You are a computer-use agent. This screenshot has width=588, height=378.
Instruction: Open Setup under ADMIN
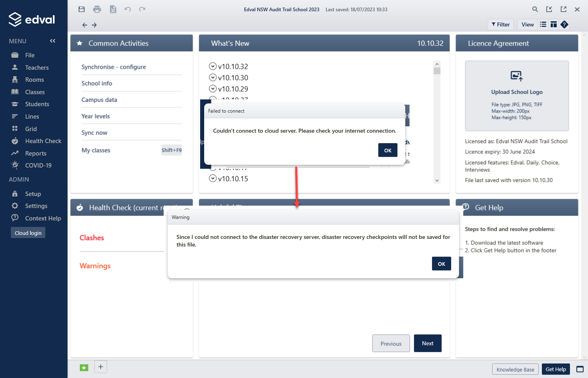[34, 194]
